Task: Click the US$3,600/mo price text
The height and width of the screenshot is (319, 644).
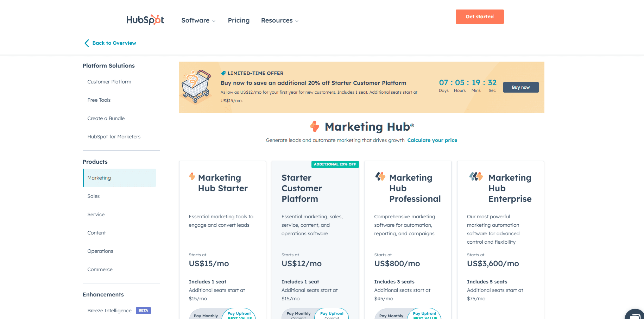Action: coord(493,263)
